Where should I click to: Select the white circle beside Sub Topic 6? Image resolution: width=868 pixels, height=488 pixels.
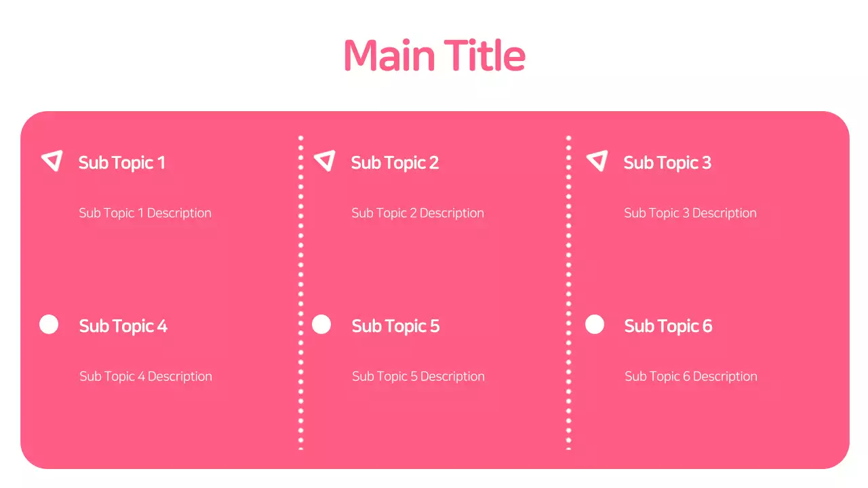[x=595, y=325]
